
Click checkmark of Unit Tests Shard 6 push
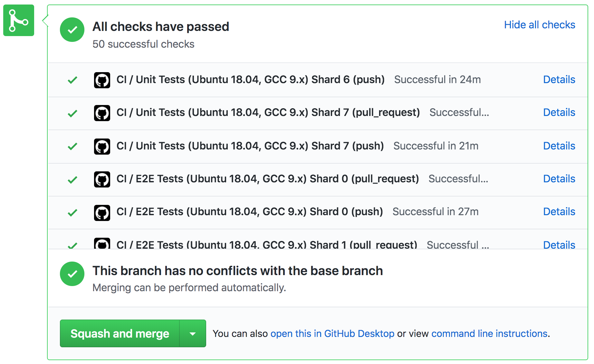pyautogui.click(x=72, y=80)
